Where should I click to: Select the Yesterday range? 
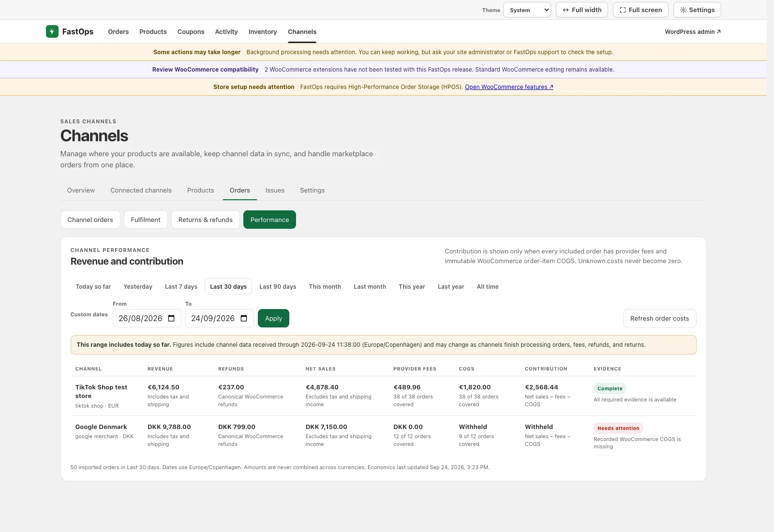coord(138,287)
